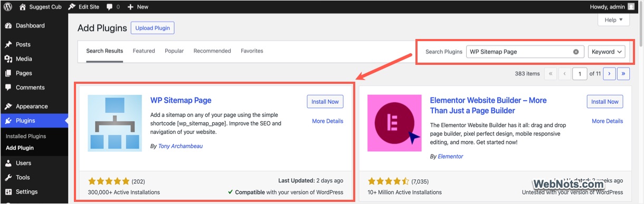Click the Pages icon in sidebar
Screen dimensions: 644x204
coord(8,73)
